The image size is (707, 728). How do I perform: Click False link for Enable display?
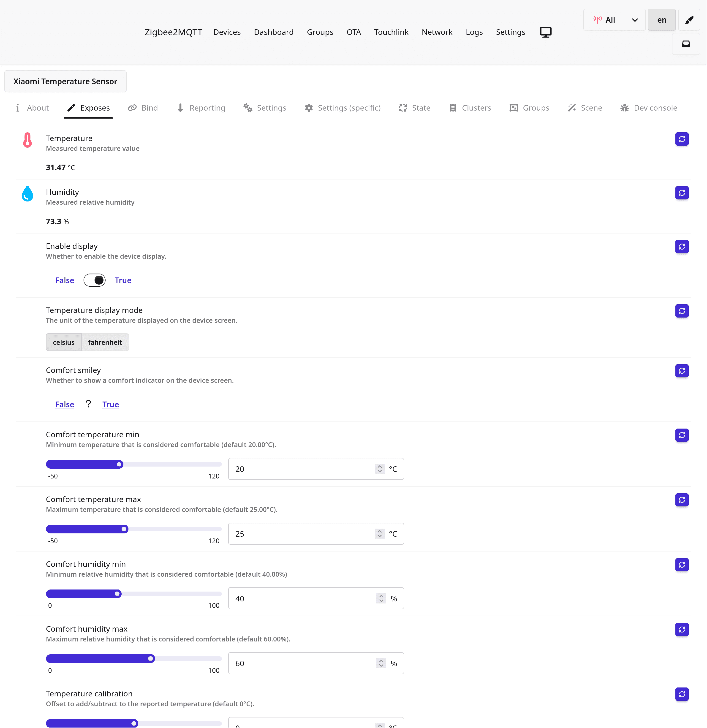[65, 280]
